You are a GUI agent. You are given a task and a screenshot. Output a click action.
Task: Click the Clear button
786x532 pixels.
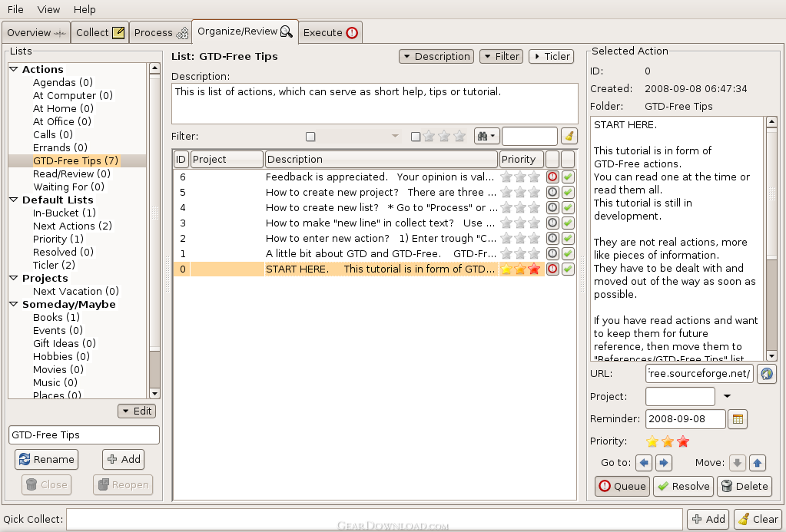coord(758,519)
